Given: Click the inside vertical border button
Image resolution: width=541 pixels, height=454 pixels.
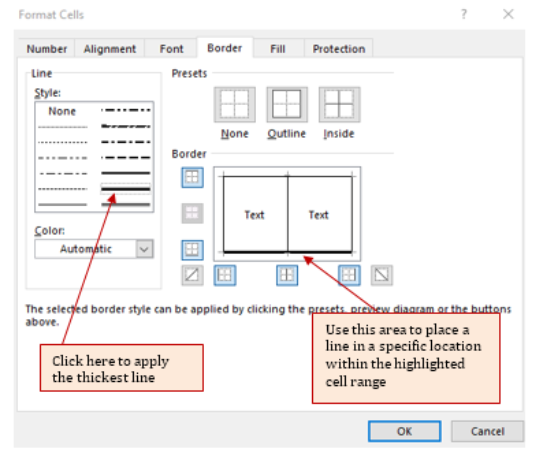Looking at the screenshot, I should point(287,275).
